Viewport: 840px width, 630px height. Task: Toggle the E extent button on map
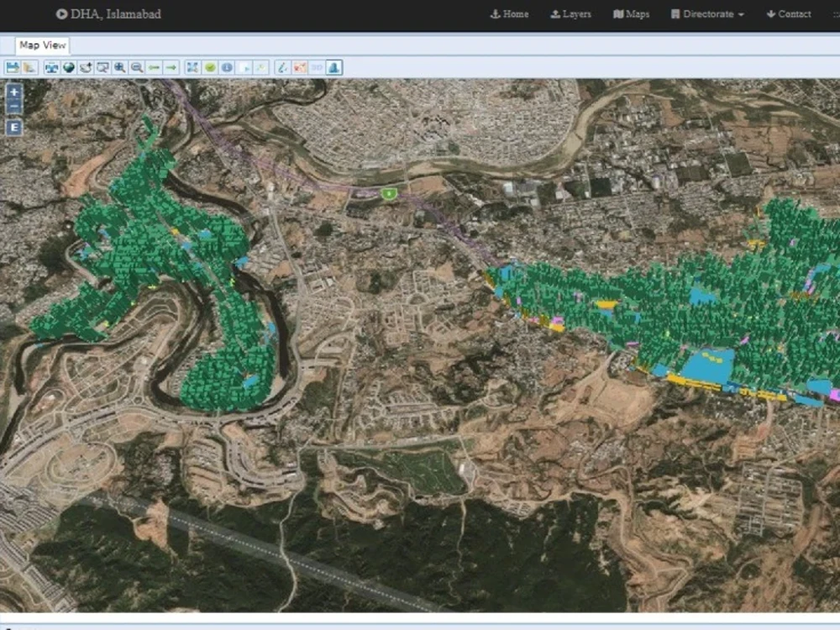coord(13,128)
